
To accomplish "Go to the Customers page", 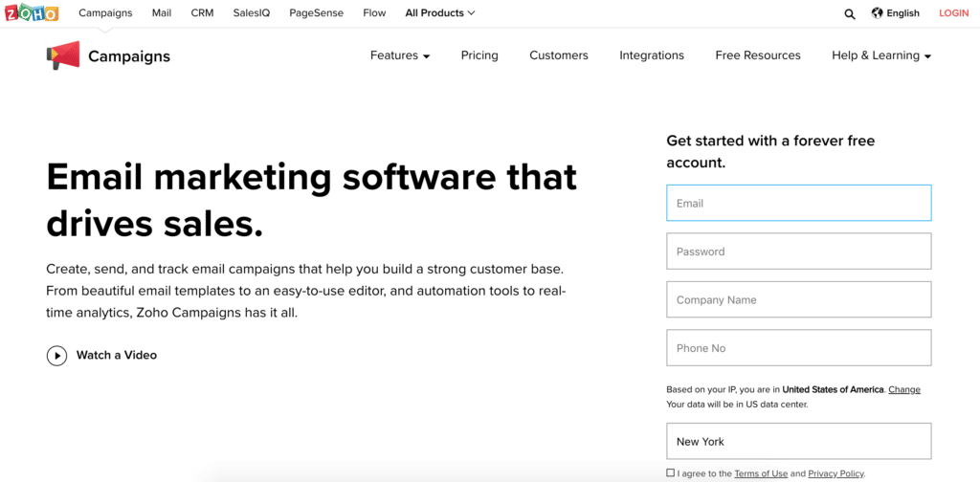I will 559,55.
